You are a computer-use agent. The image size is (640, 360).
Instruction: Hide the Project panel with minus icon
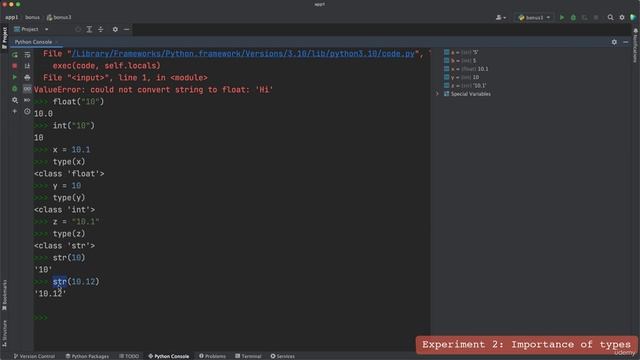point(127,29)
